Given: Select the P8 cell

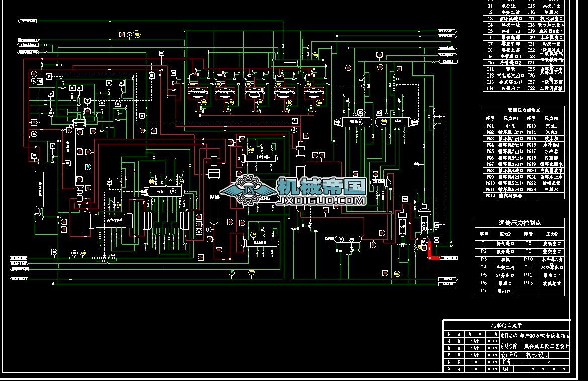Looking at the screenshot, I should click(528, 243).
